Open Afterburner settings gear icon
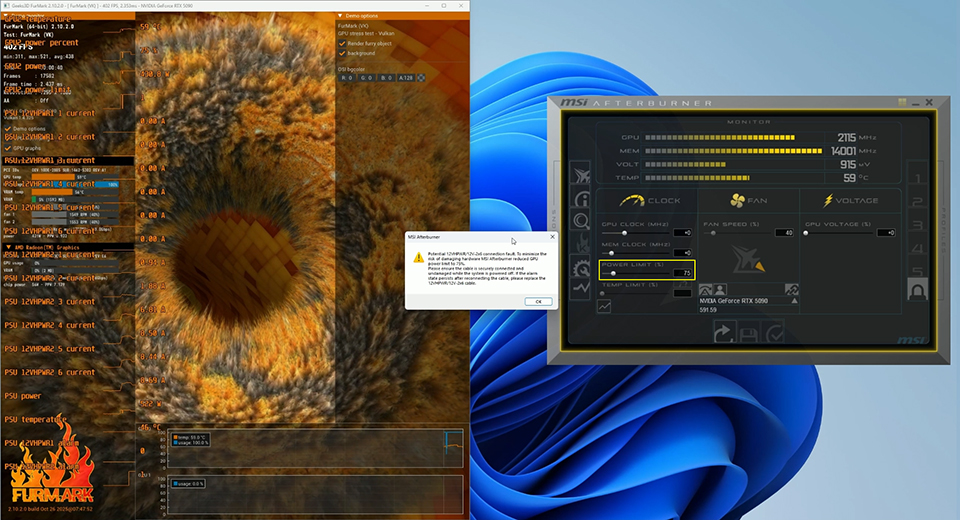 (581, 265)
